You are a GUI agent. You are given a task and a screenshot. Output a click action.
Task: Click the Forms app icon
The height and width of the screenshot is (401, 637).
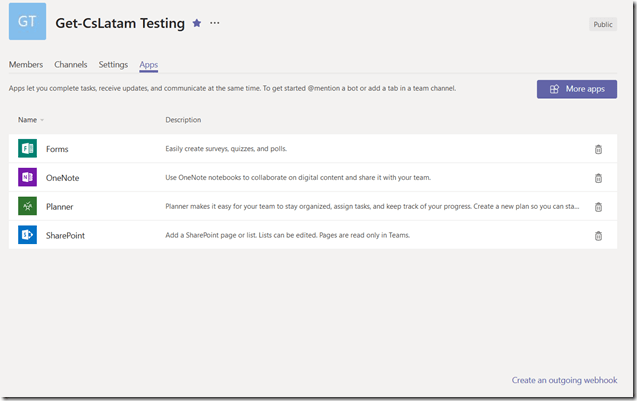(x=27, y=149)
